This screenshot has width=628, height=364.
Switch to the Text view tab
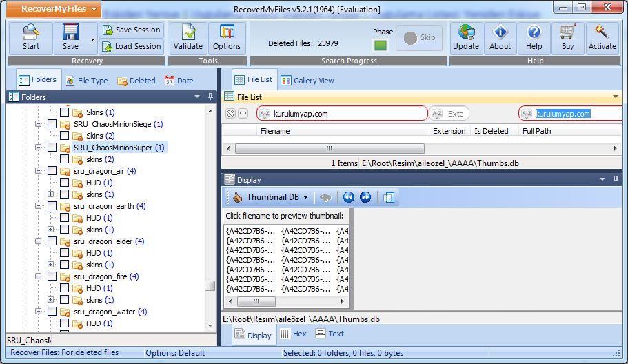click(330, 334)
